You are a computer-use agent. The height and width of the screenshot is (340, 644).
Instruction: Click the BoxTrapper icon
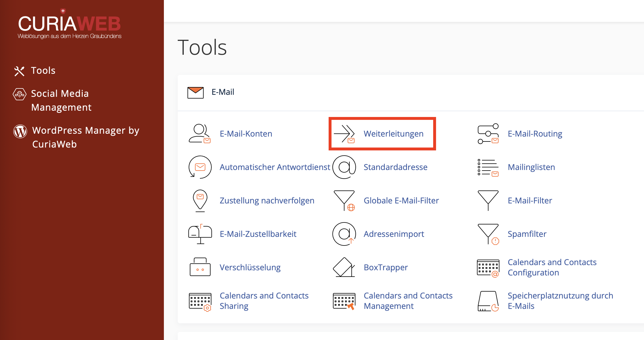pos(344,267)
